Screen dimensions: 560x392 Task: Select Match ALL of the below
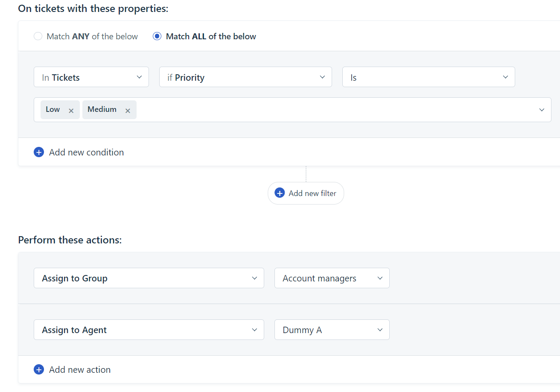pos(157,37)
